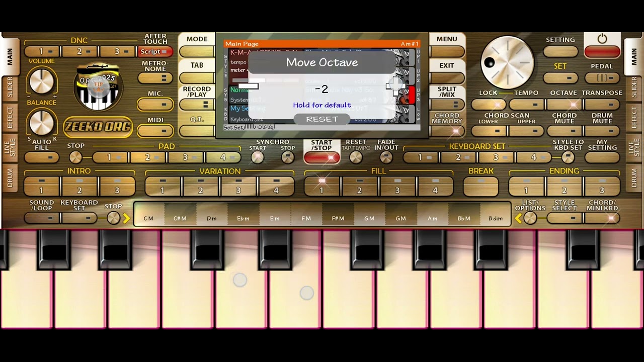Click the Synchro Start knob
This screenshot has height=362, width=644.
(x=258, y=157)
